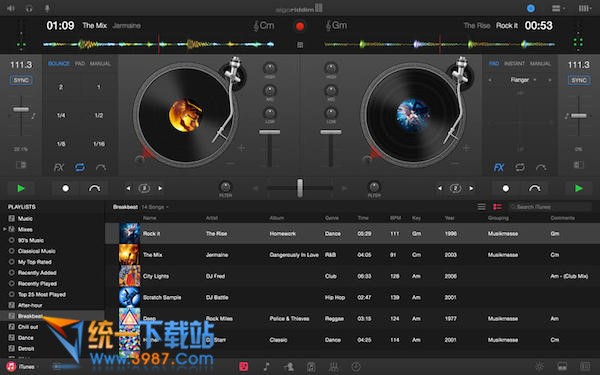This screenshot has height=375, width=600.
Task: Toggle SYNC on the left deck
Action: click(x=21, y=80)
